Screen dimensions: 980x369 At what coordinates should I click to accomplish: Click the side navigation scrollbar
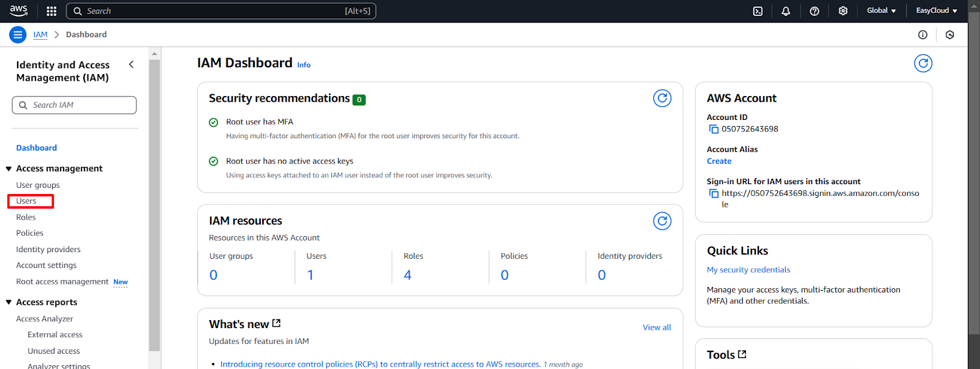[x=154, y=205]
